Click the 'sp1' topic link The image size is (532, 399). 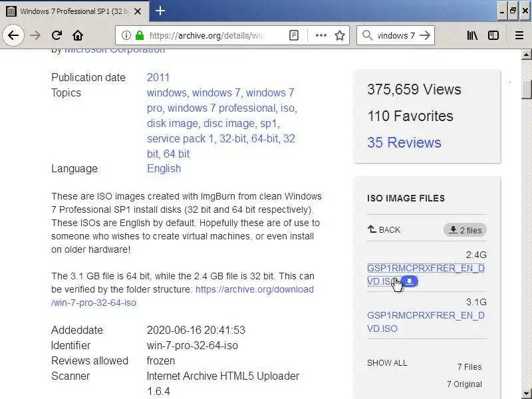pos(268,123)
